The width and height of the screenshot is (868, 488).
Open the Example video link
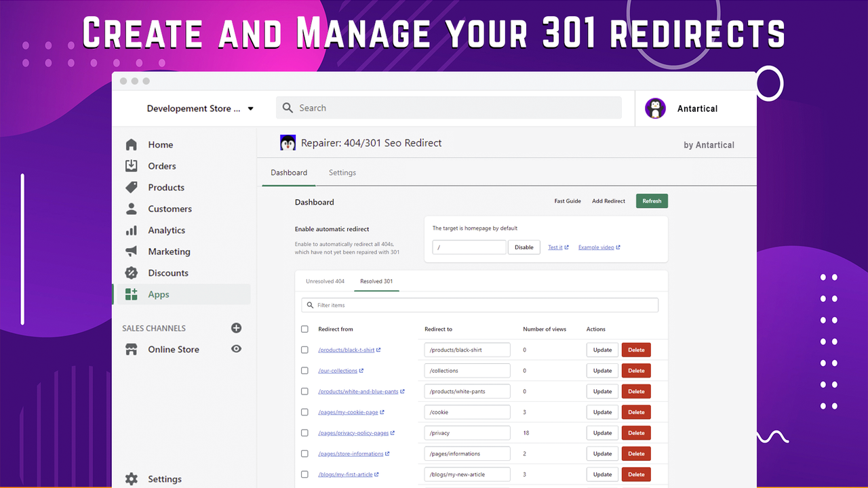coord(598,247)
